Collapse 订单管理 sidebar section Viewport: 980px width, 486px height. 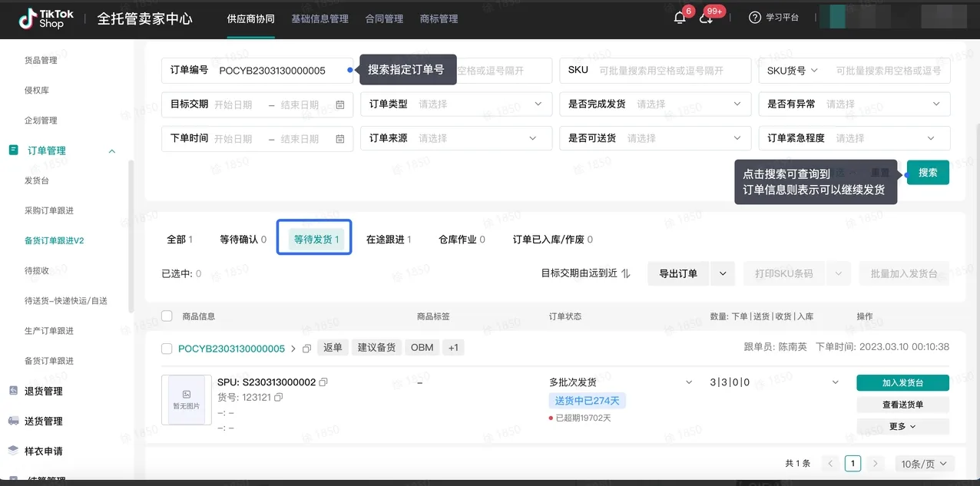(111, 151)
